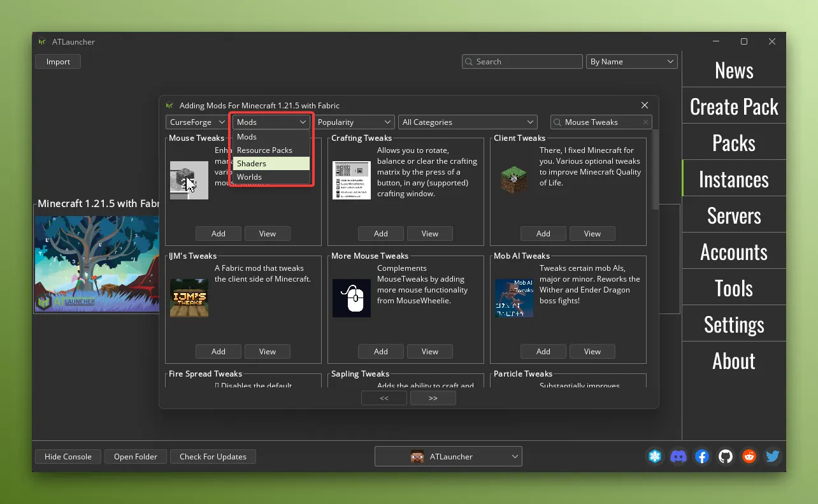Click the hexagonal ATLauncher logo social icon

[x=655, y=456]
